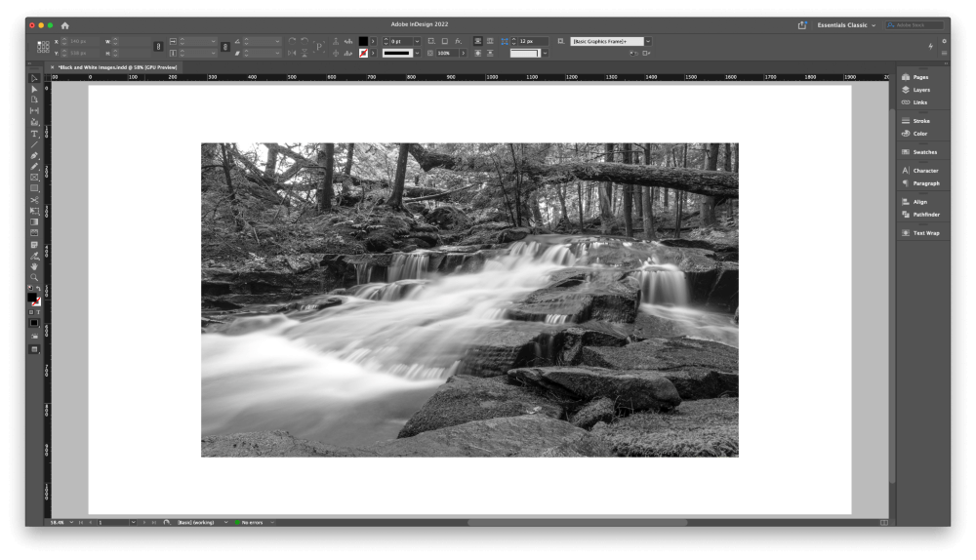Select the Line tool
The height and width of the screenshot is (560, 976).
click(x=34, y=144)
